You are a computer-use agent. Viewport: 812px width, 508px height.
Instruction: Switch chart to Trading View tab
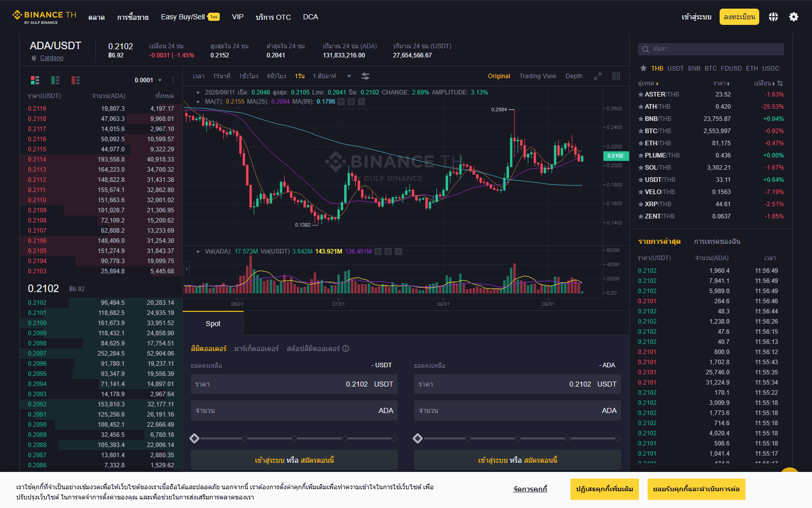[x=537, y=76]
